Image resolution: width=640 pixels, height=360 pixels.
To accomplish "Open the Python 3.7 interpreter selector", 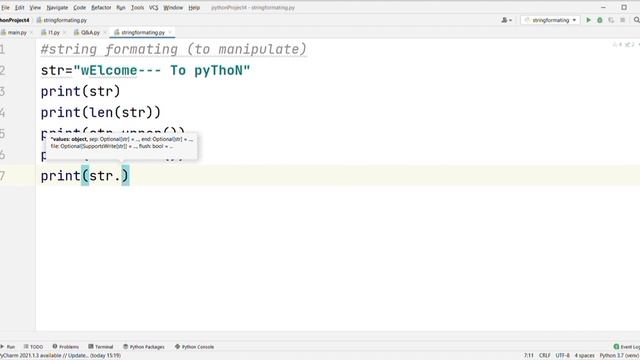I will click(619, 356).
